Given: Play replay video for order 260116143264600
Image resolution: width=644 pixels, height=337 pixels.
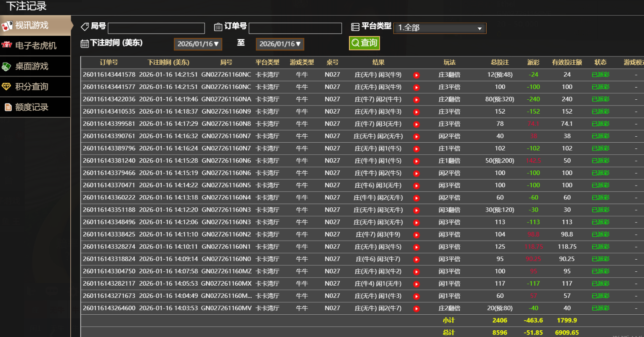Looking at the screenshot, I should (x=416, y=308).
